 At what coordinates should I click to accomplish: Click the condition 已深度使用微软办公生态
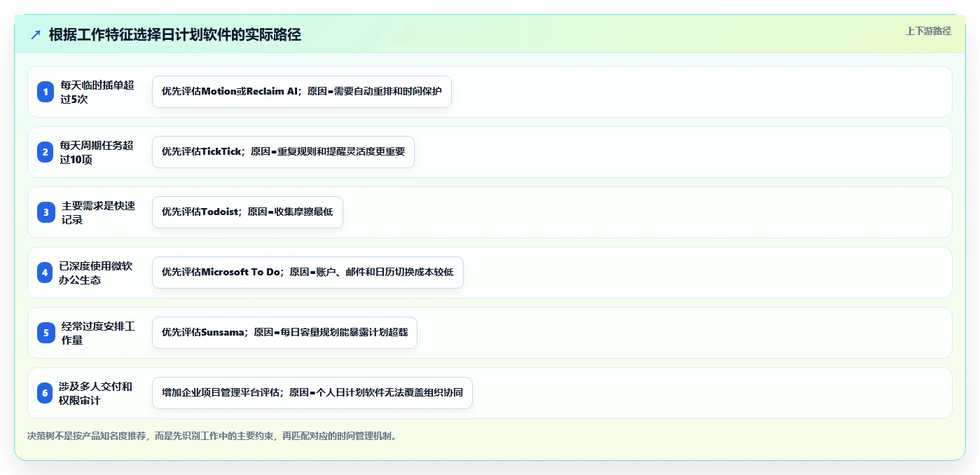(97, 273)
